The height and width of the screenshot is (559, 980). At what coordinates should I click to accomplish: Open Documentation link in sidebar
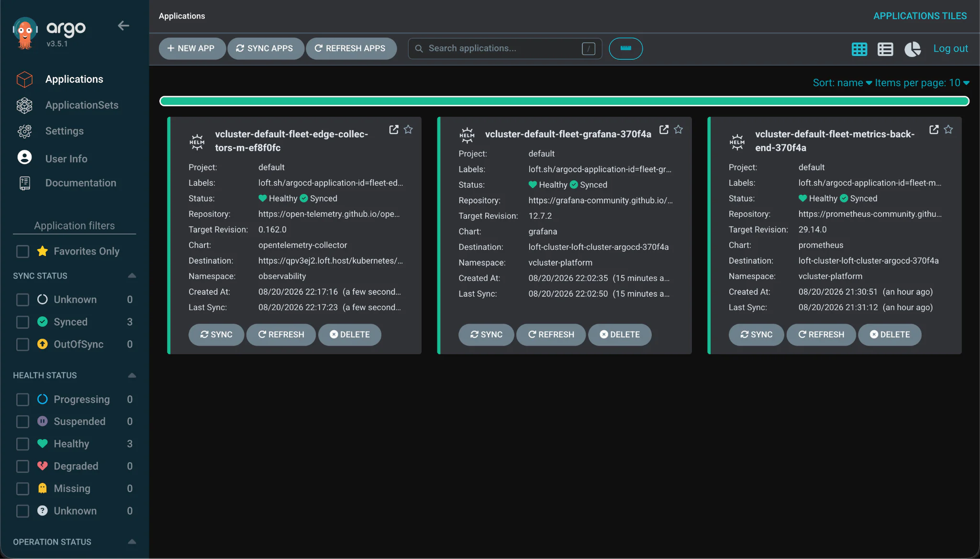tap(81, 183)
